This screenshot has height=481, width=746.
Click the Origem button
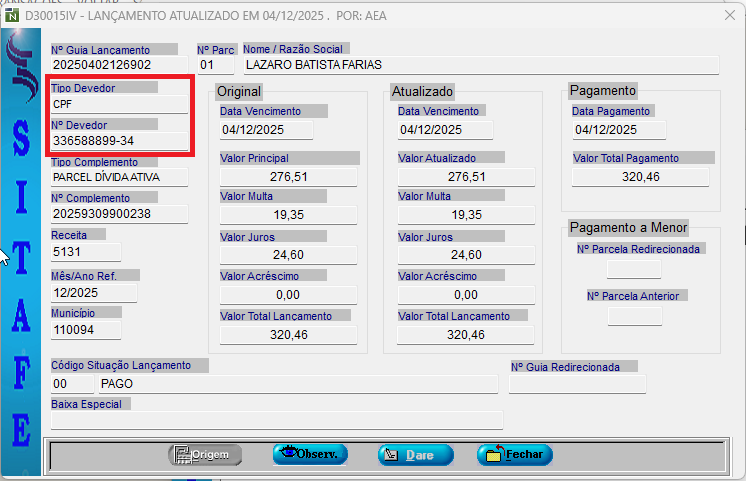205,455
